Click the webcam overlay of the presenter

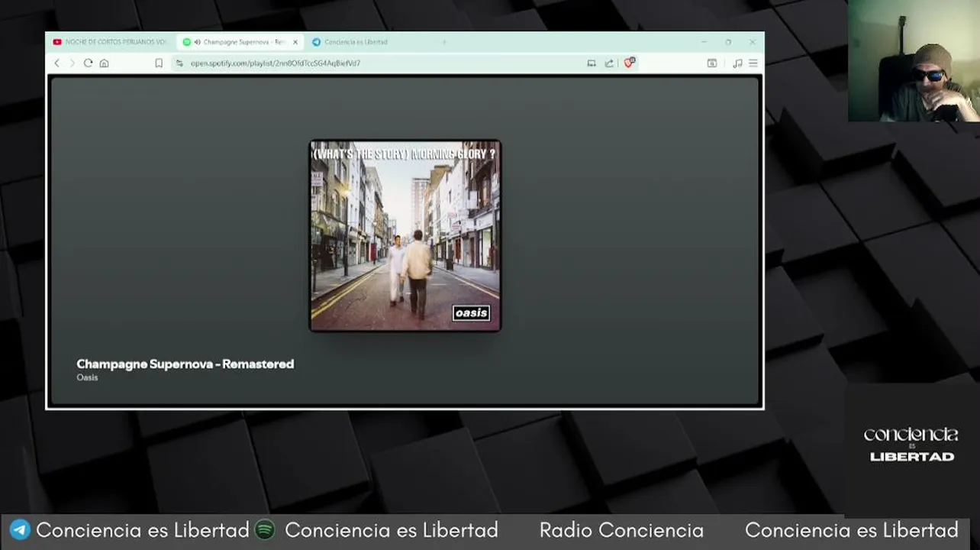click(x=914, y=60)
